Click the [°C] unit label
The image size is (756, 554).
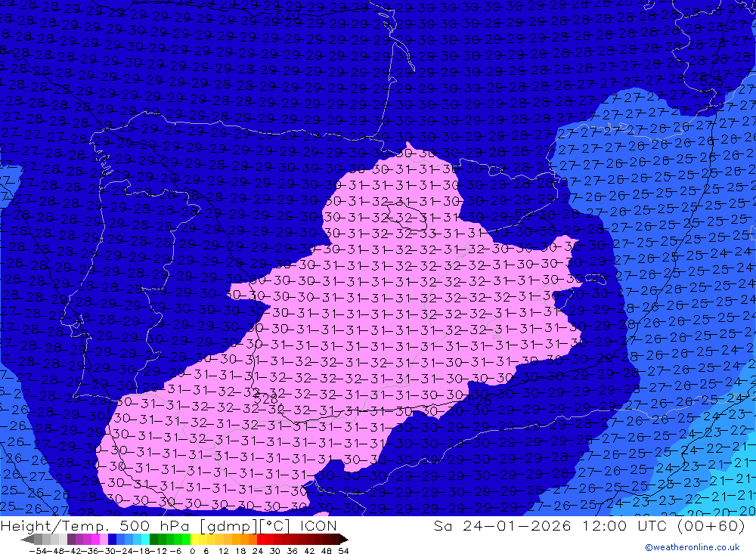coord(274,526)
